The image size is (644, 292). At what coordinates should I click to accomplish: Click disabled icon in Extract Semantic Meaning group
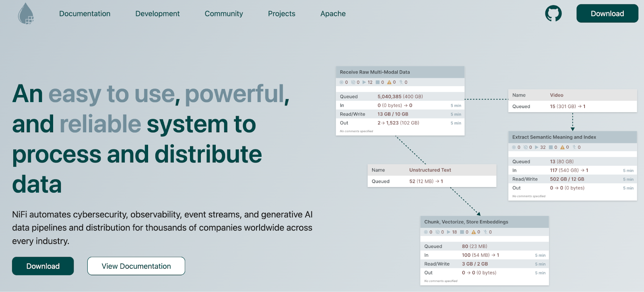[x=574, y=147]
